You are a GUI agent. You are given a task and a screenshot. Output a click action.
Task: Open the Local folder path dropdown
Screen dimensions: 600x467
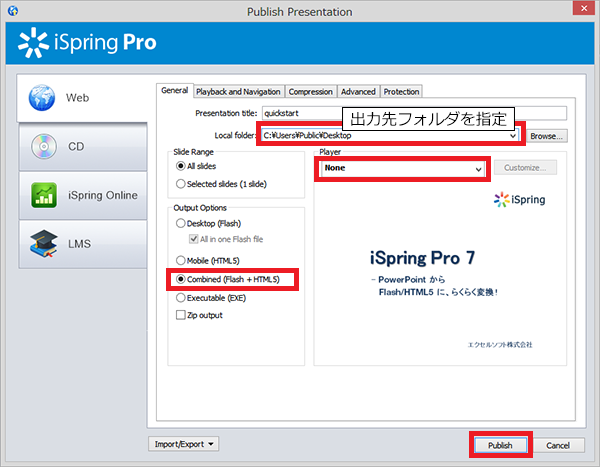pyautogui.click(x=513, y=136)
